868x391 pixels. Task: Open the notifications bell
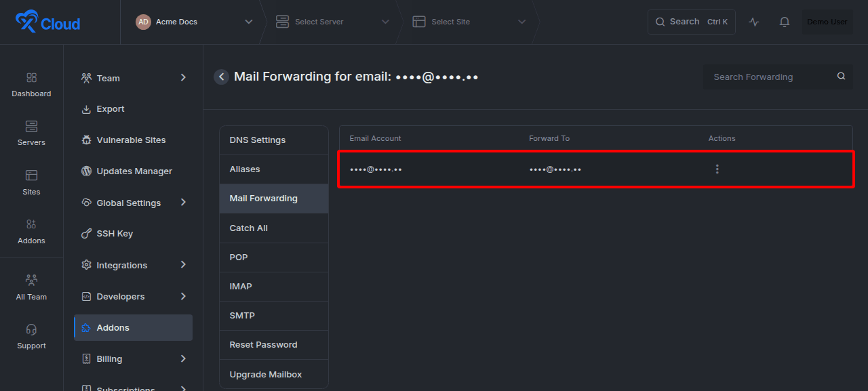(785, 22)
